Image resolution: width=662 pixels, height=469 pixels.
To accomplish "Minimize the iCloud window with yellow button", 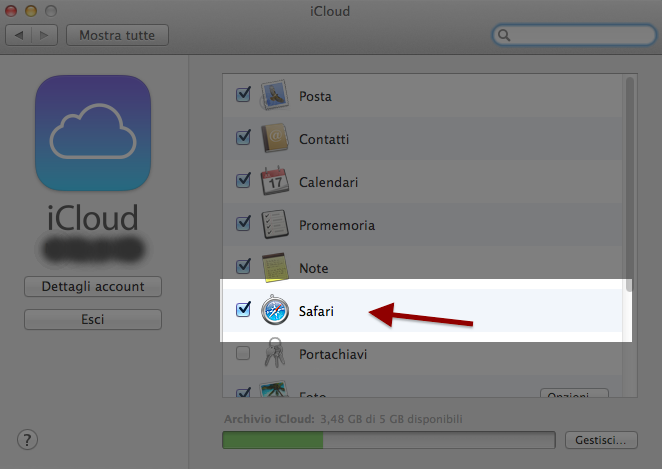I will tap(31, 11).
